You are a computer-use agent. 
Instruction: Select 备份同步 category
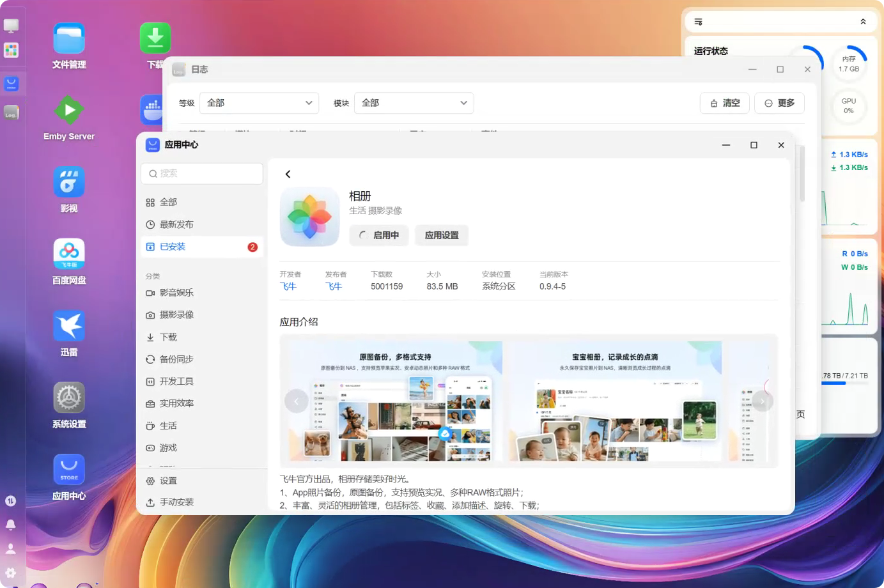point(202,359)
